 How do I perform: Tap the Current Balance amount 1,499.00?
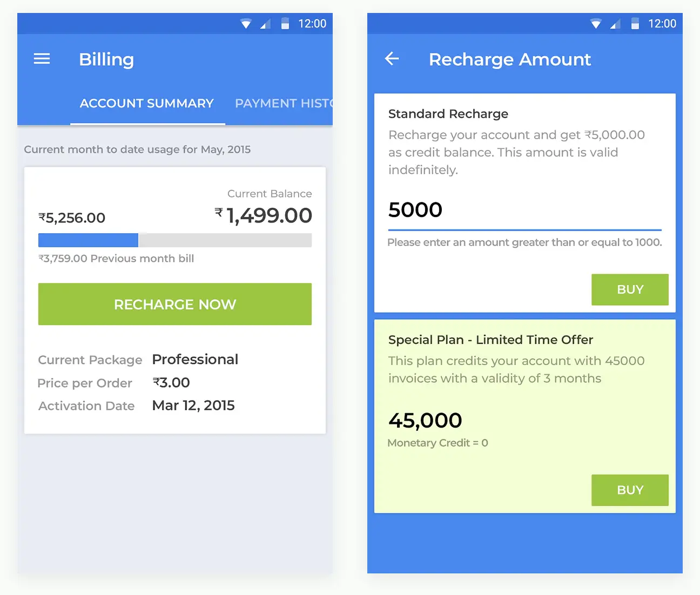click(268, 215)
